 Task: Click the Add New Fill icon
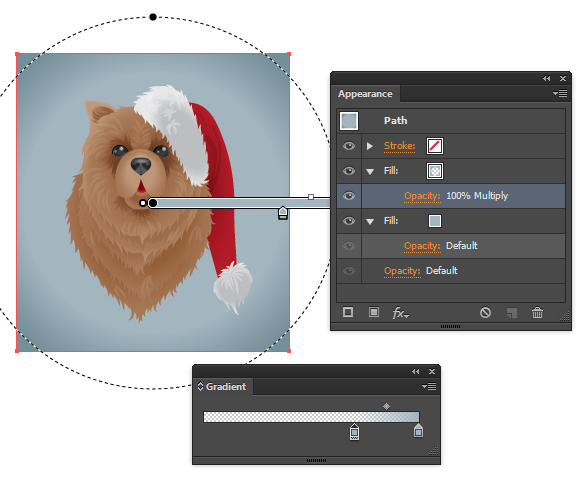(374, 312)
